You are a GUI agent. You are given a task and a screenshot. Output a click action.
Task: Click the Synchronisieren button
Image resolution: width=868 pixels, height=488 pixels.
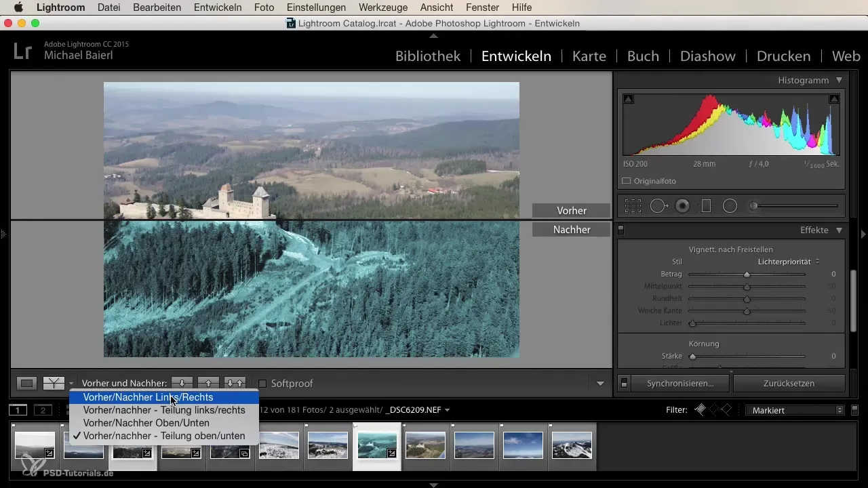(x=680, y=383)
